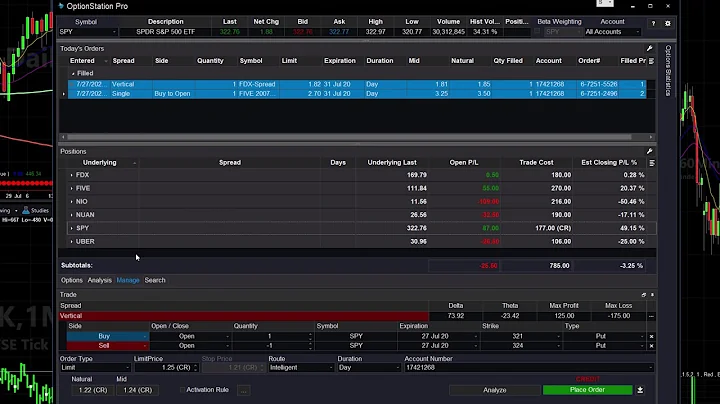Screen dimensions: 720x404
Task: Open the SPY symbol dropdown
Action: tap(114, 32)
